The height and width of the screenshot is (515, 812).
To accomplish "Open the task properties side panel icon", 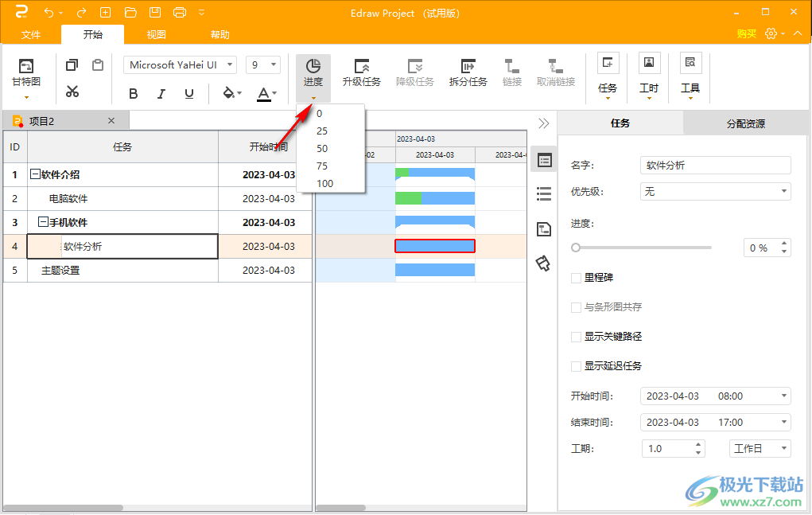I will [544, 160].
